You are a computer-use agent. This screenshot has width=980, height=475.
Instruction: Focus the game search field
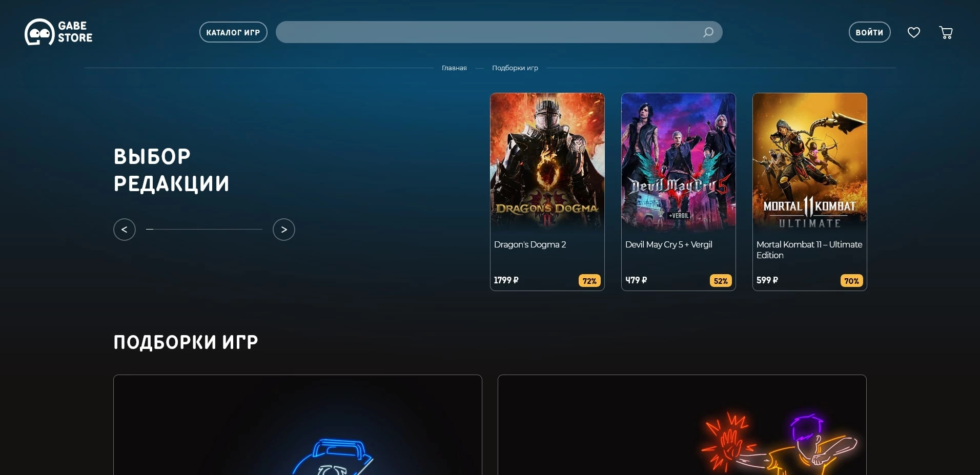click(487, 32)
